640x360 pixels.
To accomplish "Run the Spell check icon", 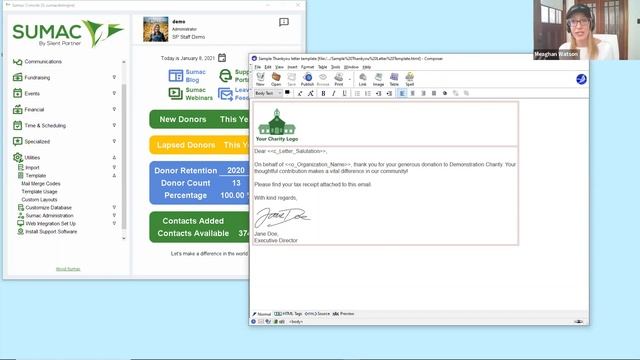I will click(409, 79).
